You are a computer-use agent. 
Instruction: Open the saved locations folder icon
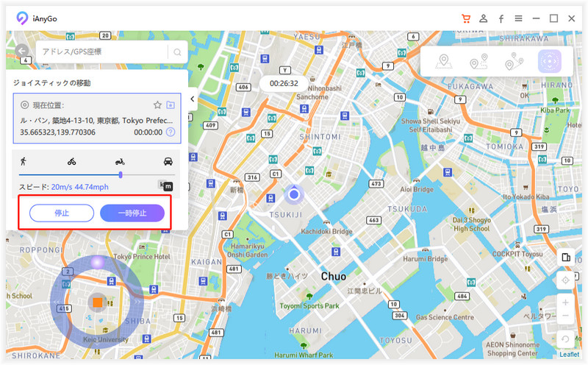pos(171,104)
